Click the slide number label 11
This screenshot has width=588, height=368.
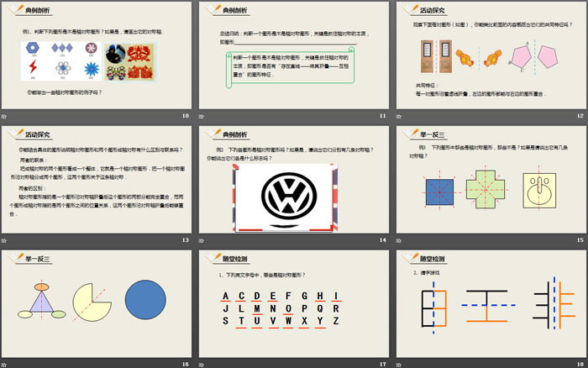tap(382, 116)
